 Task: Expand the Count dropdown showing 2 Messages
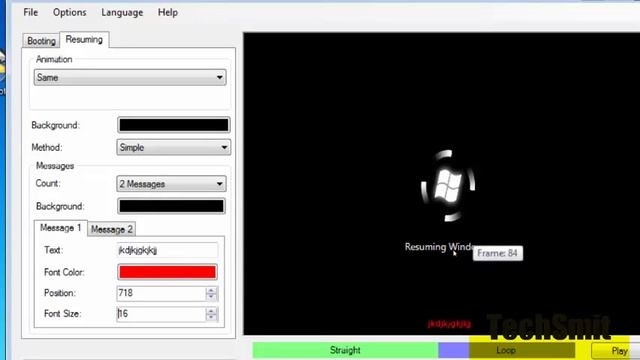pos(171,184)
